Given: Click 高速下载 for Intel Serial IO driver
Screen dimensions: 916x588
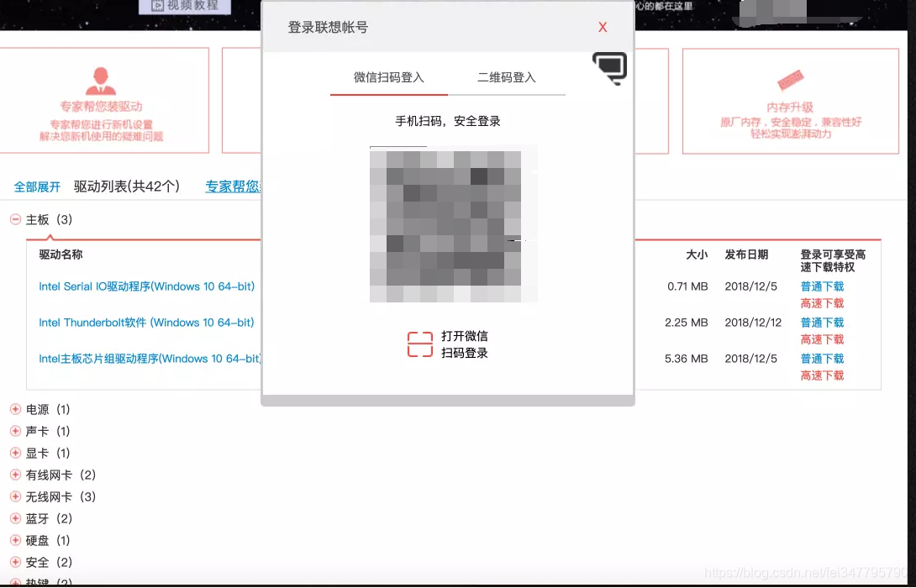Looking at the screenshot, I should pos(822,303).
